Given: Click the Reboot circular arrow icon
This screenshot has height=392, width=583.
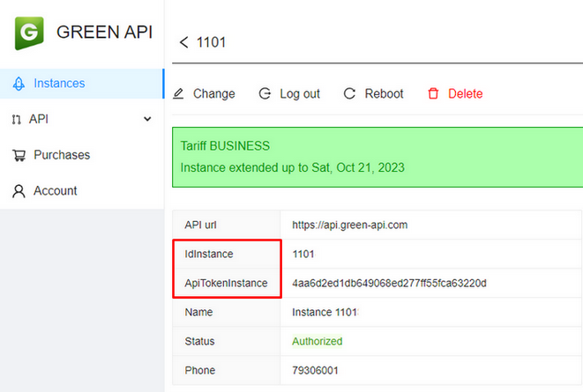Looking at the screenshot, I should click(x=349, y=93).
